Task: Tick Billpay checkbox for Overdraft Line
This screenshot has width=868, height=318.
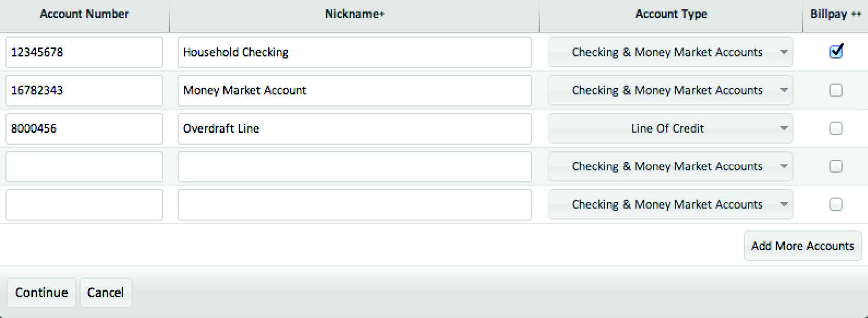Action: (x=836, y=128)
